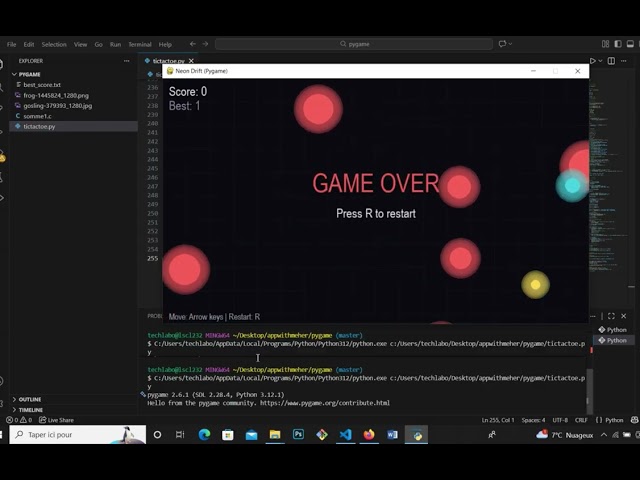
Task: Change line ending via CRLF
Action: (x=581, y=420)
